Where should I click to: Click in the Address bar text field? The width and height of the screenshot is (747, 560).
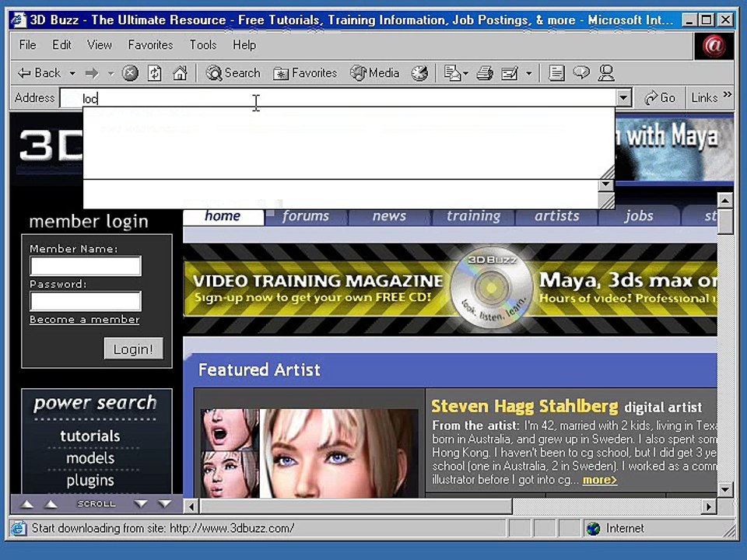coord(338,98)
